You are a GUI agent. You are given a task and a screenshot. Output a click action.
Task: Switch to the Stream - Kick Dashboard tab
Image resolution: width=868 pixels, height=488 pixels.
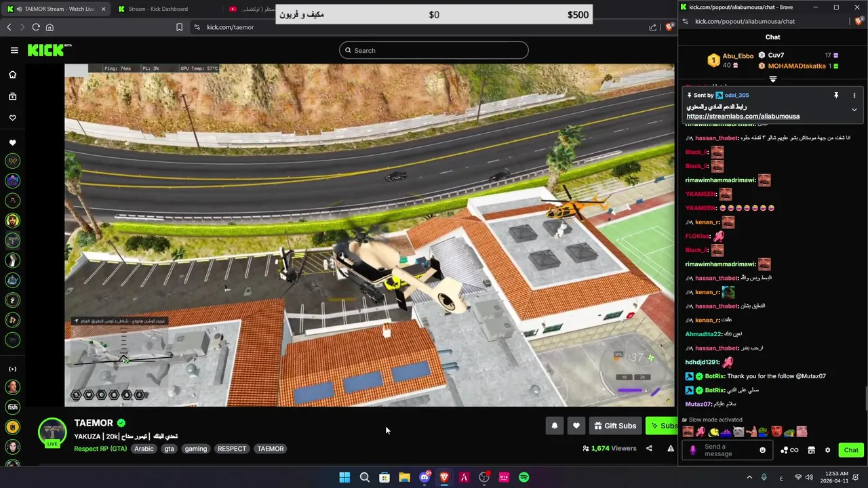158,9
